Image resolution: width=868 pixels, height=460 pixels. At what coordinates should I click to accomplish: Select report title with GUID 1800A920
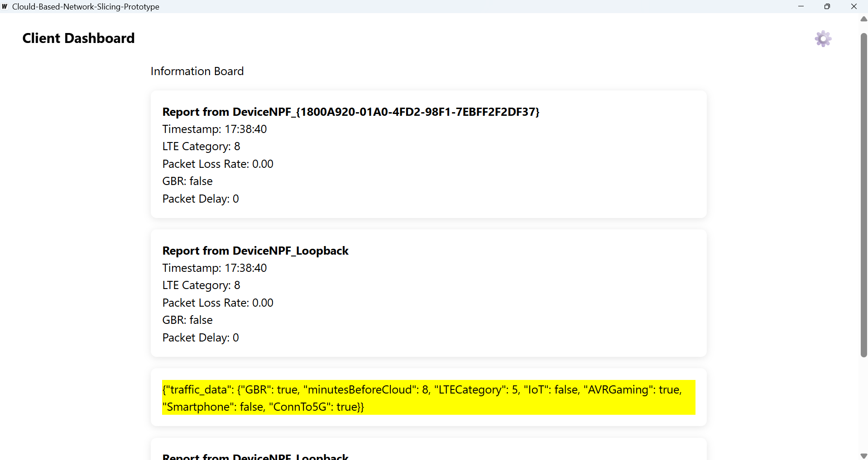tap(351, 112)
